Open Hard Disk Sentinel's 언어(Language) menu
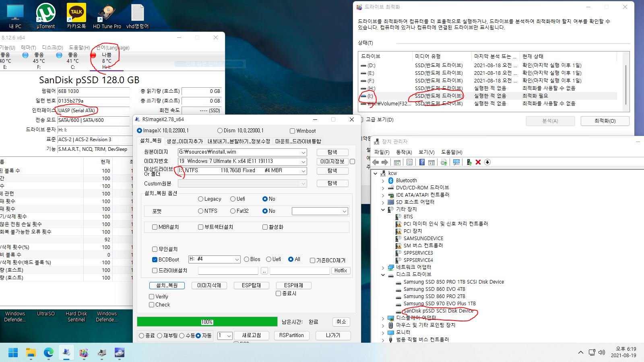The image size is (644, 362). pos(113,47)
